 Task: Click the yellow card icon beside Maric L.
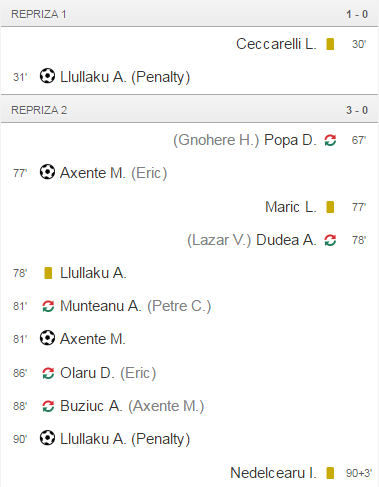(330, 207)
